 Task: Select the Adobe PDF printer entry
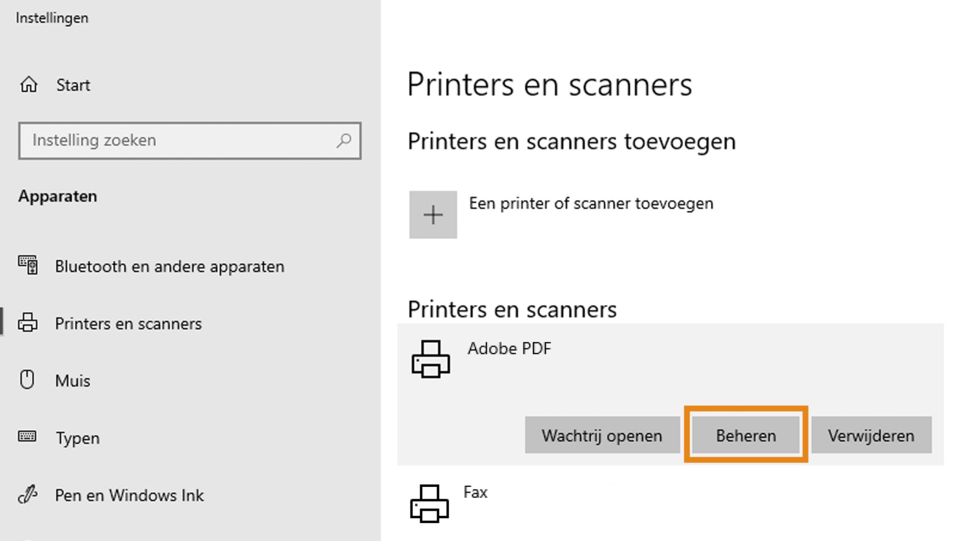pos(509,349)
